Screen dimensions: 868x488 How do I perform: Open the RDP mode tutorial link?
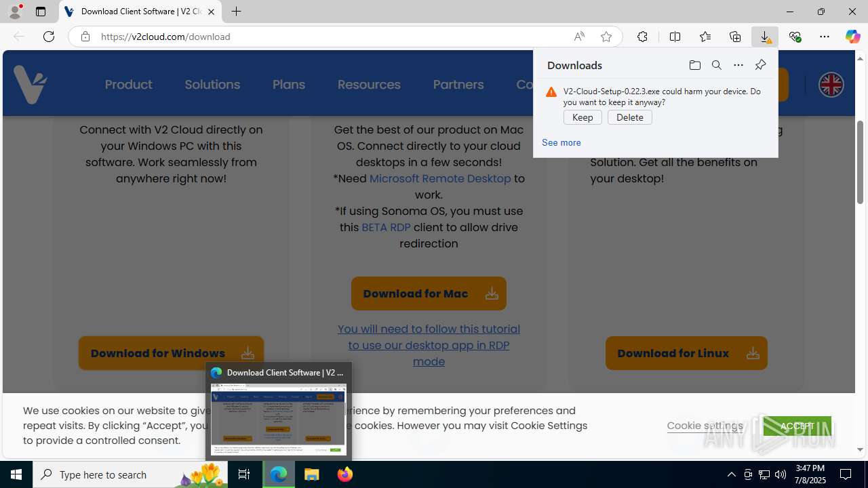tap(429, 345)
